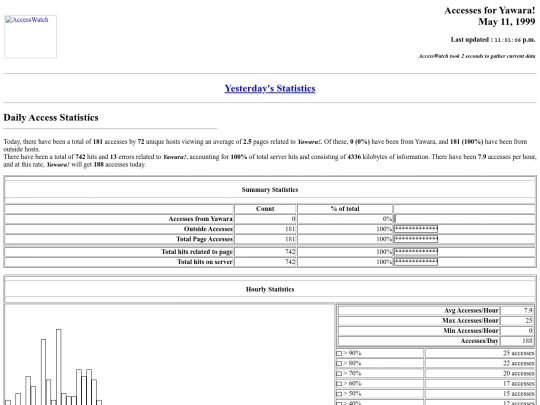This screenshot has width=540, height=405.
Task: Select the Outside Accesses percentage bar
Action: click(416, 229)
